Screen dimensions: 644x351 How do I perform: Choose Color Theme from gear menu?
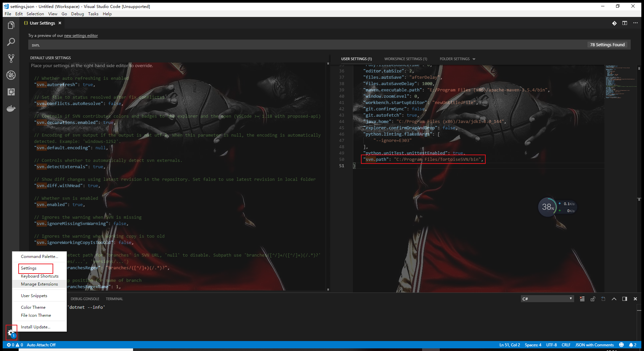click(x=39, y=307)
